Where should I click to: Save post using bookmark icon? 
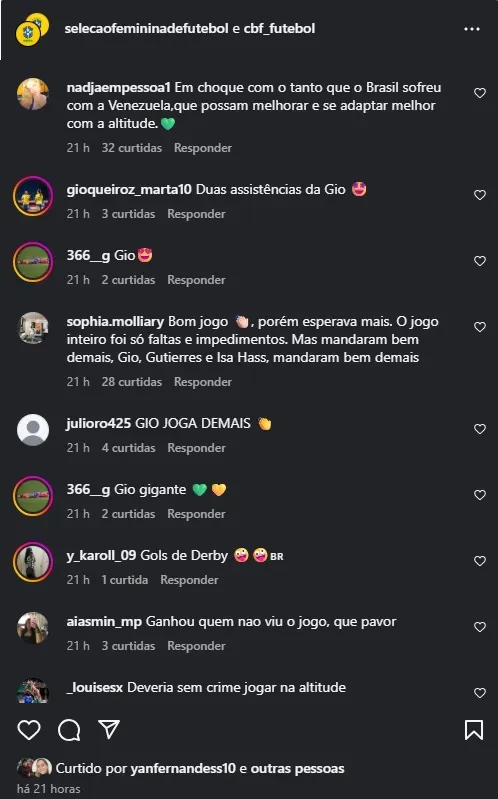tap(474, 730)
